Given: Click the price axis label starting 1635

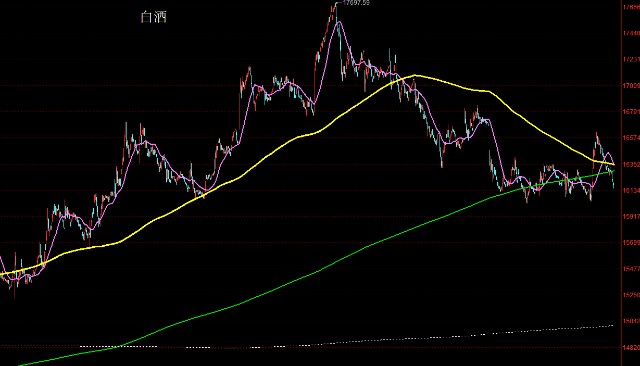Looking at the screenshot, I should (x=631, y=164).
